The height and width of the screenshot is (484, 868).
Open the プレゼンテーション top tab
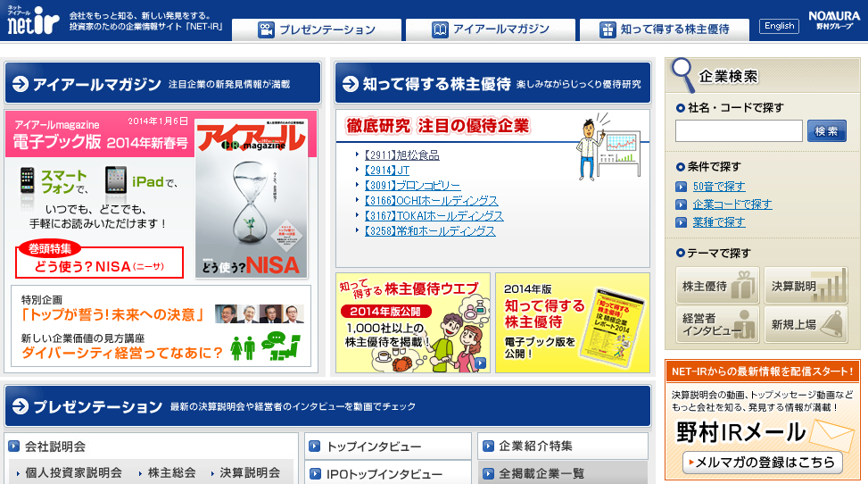click(x=317, y=30)
